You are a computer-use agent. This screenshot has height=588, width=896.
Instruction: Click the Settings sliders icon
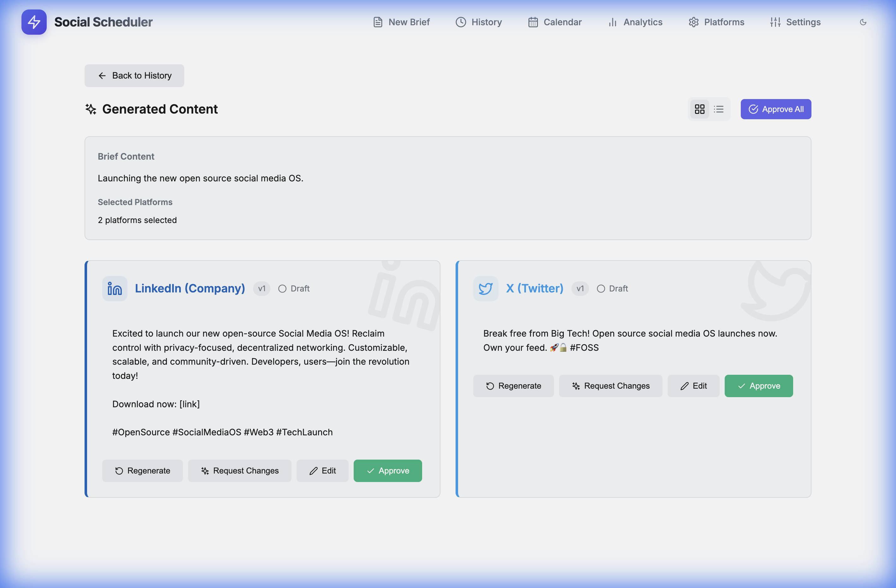click(x=775, y=22)
